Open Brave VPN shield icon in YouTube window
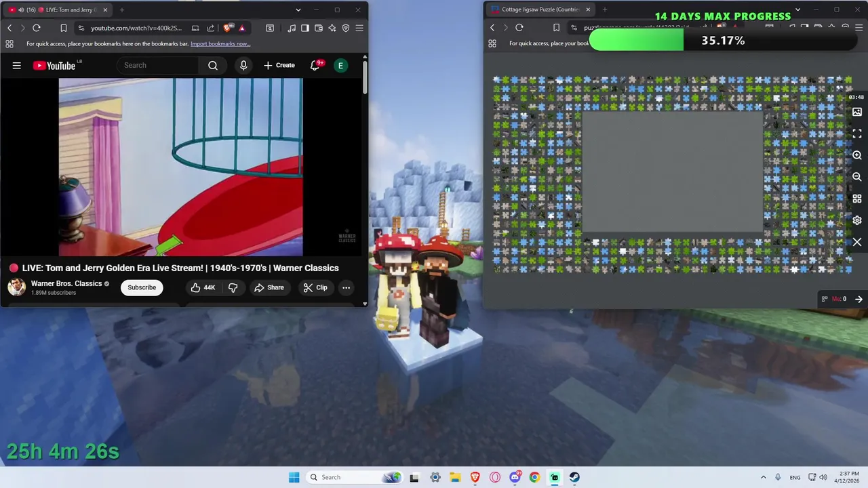 346,28
